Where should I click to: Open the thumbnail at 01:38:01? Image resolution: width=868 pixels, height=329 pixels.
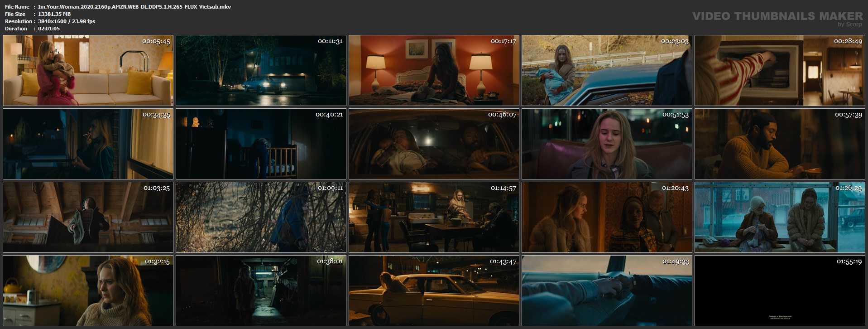click(261, 291)
